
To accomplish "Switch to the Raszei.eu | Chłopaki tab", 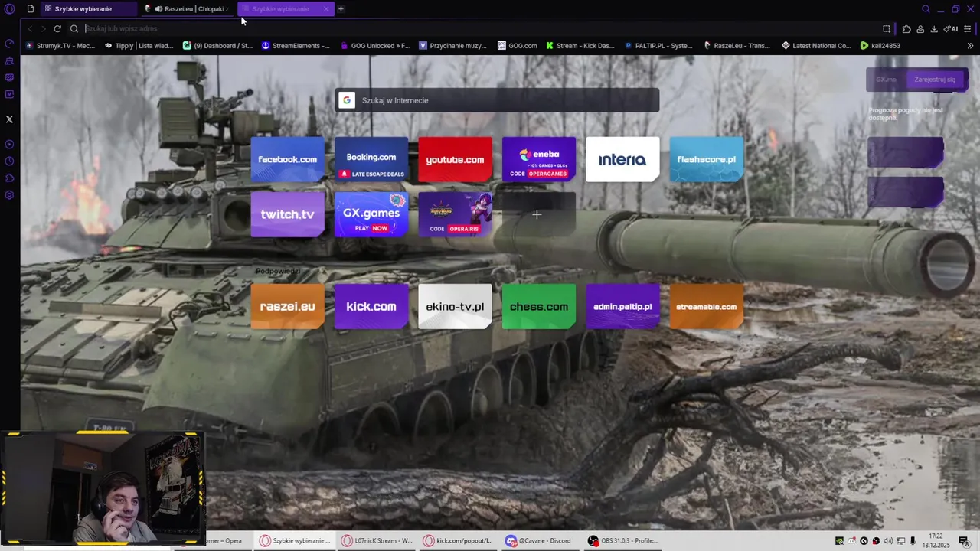I will coord(189,9).
